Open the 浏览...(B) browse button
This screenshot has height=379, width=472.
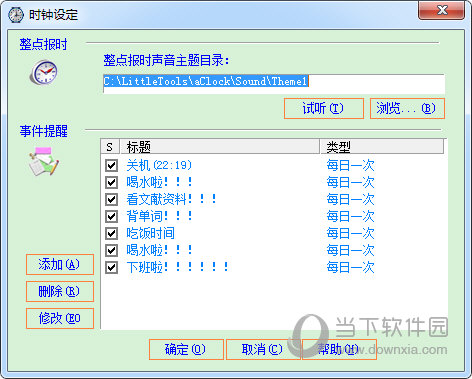pos(407,108)
